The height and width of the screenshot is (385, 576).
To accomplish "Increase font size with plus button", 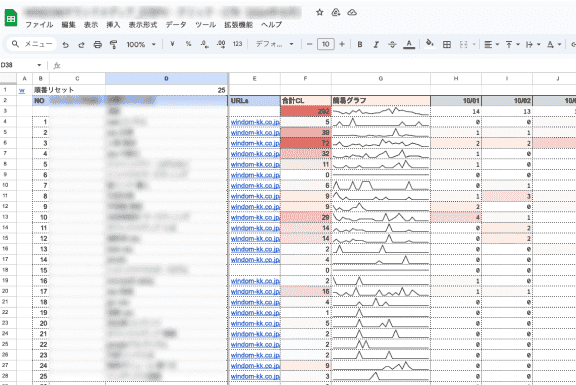I will click(x=342, y=44).
